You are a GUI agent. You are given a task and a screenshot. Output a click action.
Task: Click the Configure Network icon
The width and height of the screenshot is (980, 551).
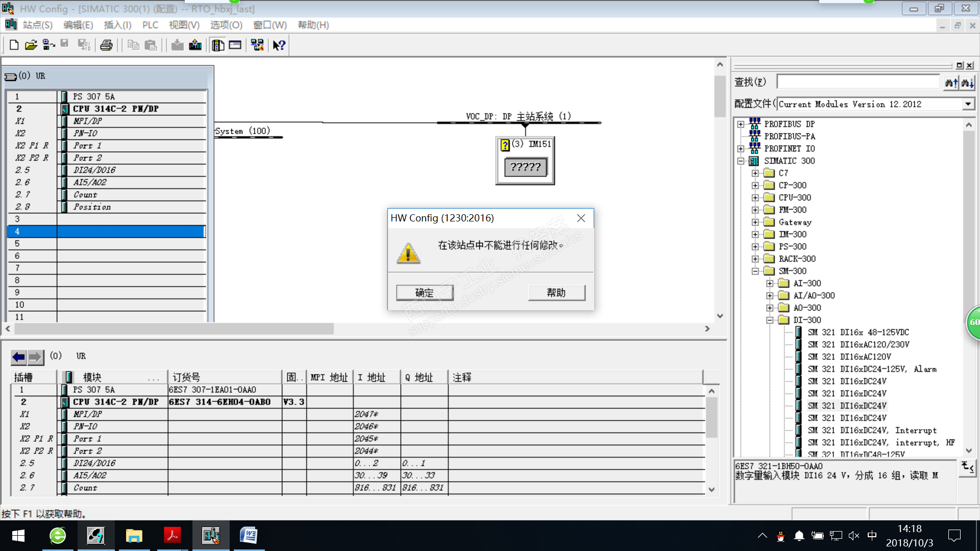257,45
